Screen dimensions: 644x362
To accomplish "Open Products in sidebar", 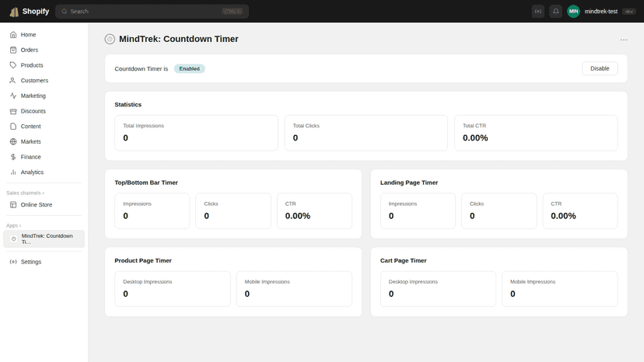I will click(x=44, y=65).
